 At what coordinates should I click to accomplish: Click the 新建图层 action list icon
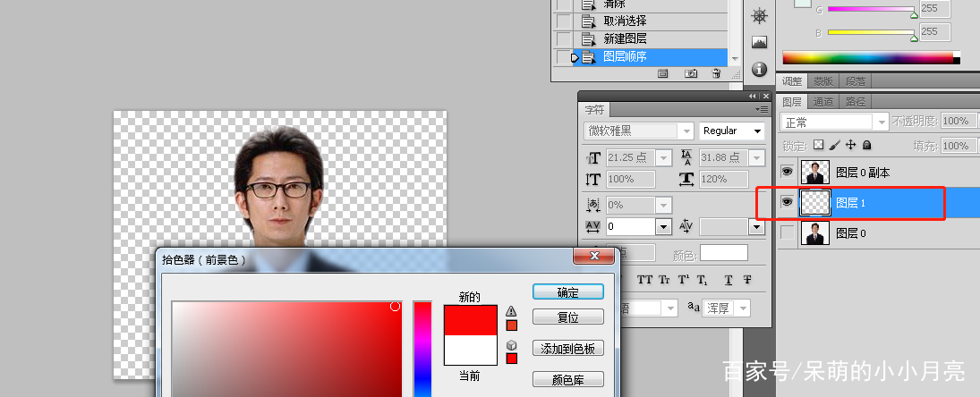588,39
